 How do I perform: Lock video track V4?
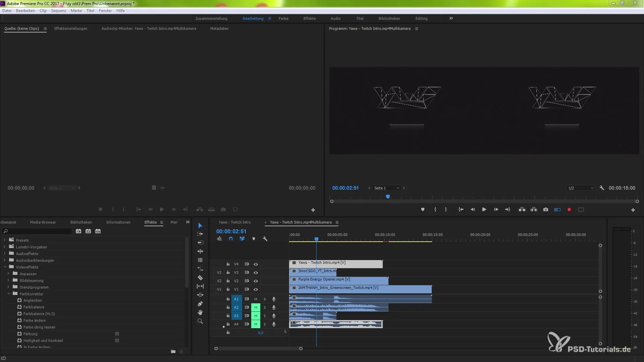click(228, 264)
